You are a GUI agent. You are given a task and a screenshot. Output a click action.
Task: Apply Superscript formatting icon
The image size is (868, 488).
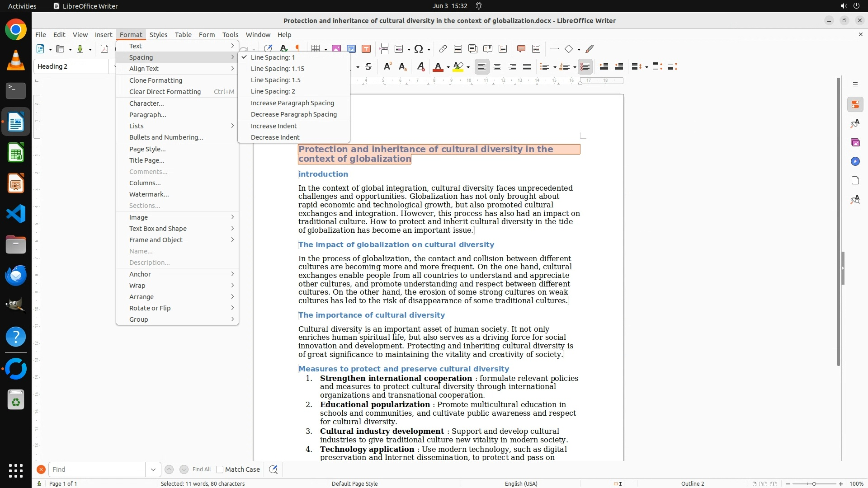click(387, 67)
